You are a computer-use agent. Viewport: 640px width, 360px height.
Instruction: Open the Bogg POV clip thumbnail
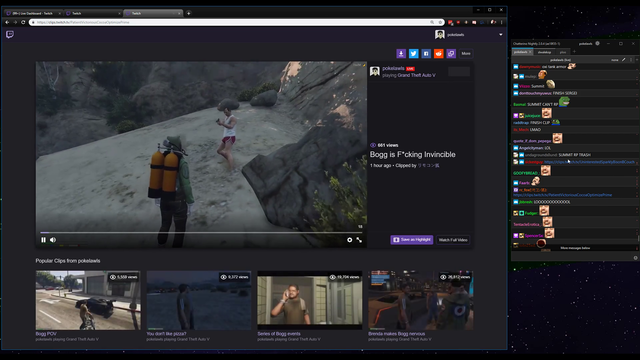pyautogui.click(x=88, y=300)
